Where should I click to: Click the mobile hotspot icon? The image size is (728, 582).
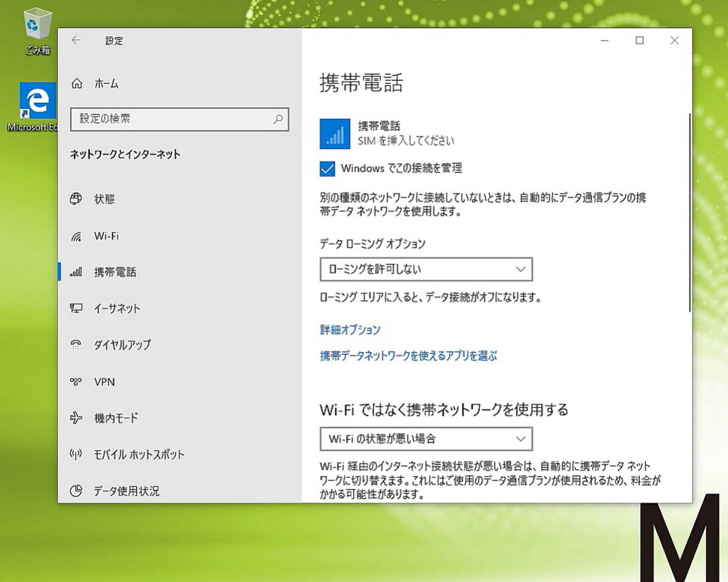(76, 454)
